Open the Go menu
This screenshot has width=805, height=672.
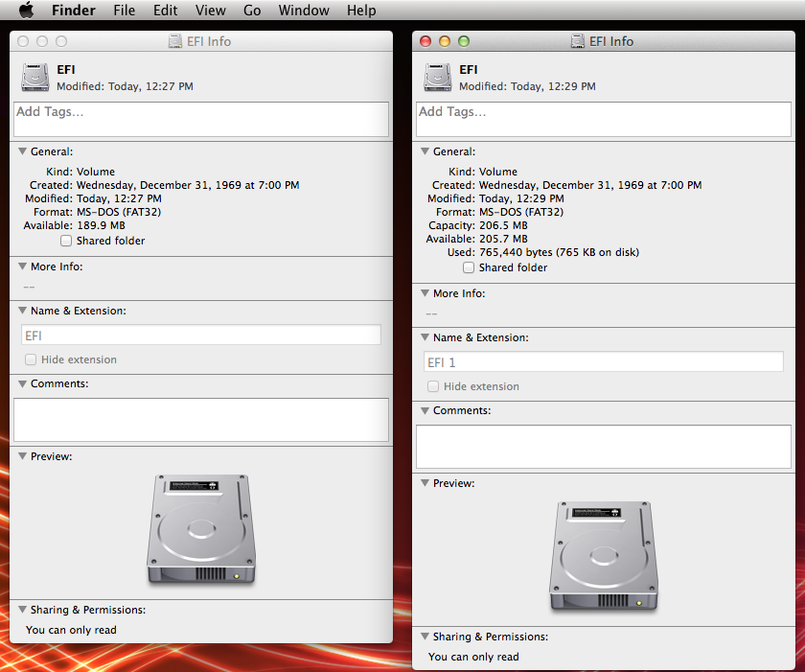click(252, 11)
